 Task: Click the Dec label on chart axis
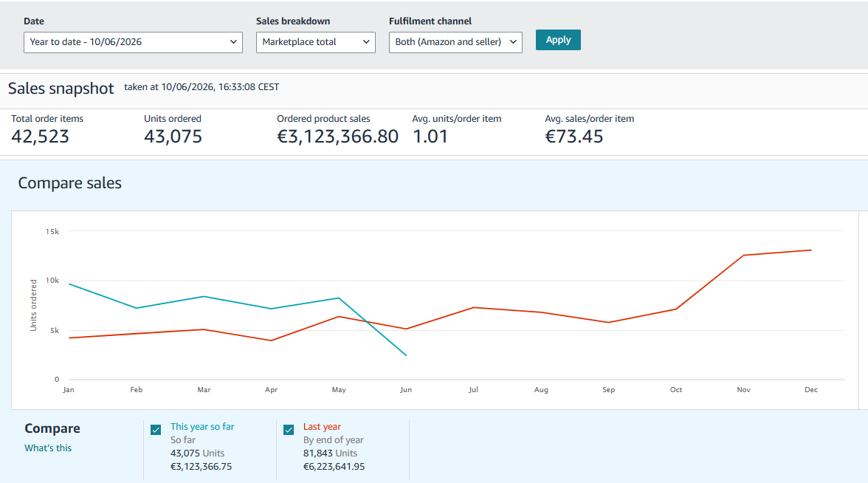[811, 389]
